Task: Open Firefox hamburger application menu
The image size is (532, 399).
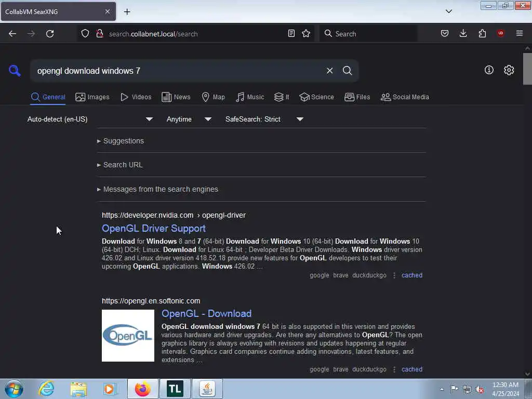Action: point(519,33)
